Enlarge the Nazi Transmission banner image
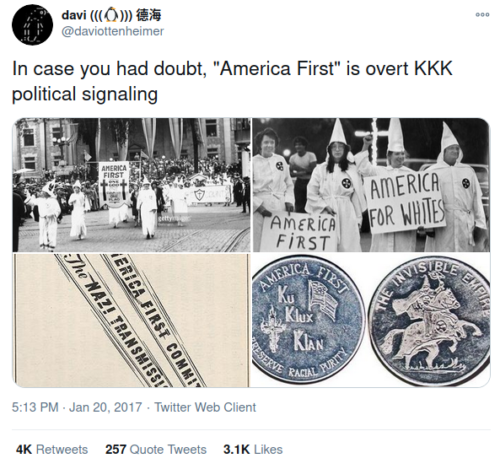 click(x=131, y=320)
